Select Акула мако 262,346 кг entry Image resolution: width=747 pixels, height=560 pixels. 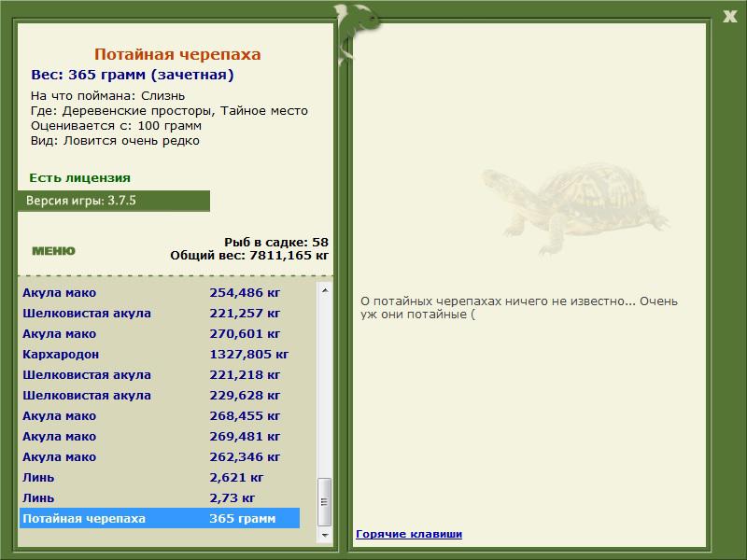[x=160, y=456]
